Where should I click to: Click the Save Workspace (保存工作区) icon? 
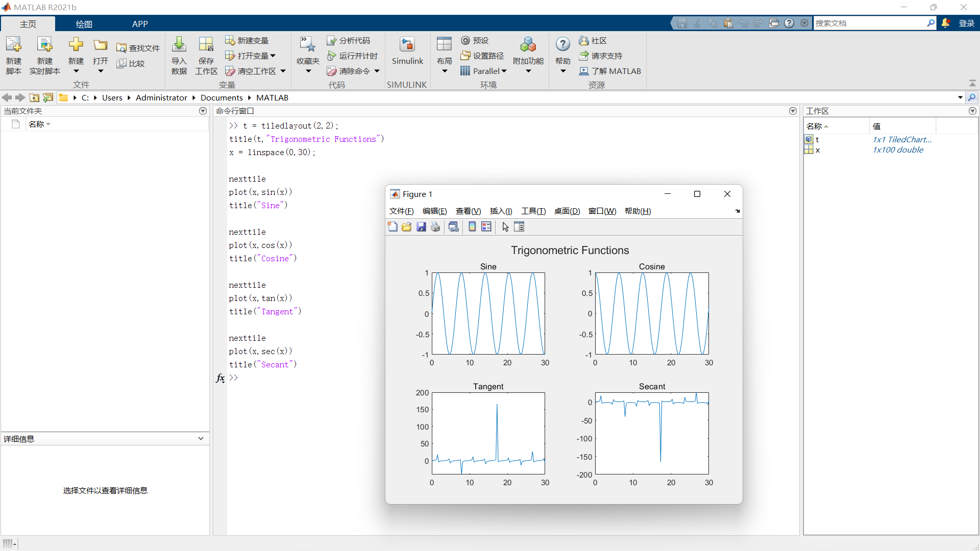click(x=206, y=45)
